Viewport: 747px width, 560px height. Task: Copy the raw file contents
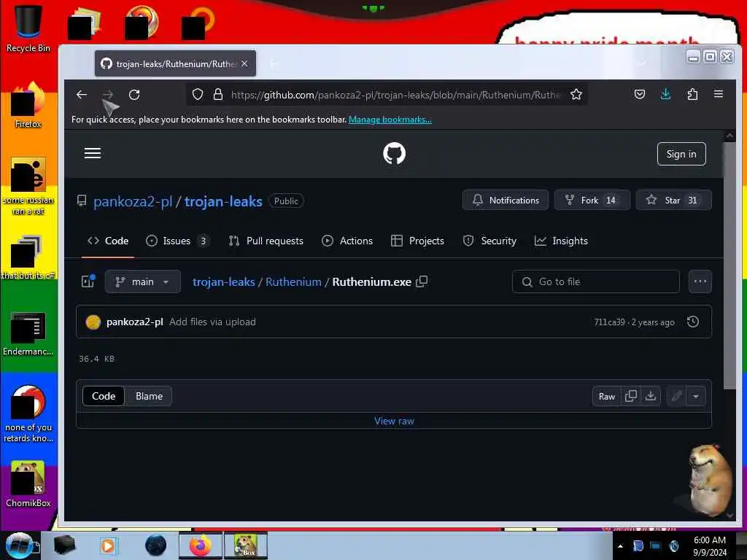[x=631, y=396]
